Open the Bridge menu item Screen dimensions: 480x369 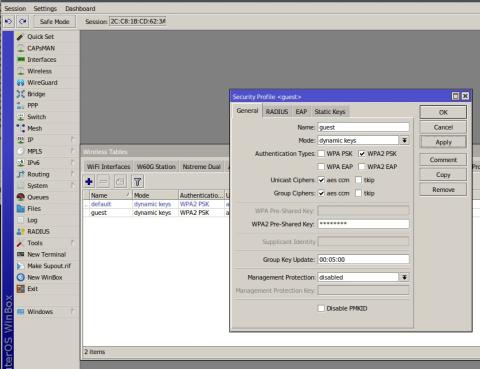36,94
